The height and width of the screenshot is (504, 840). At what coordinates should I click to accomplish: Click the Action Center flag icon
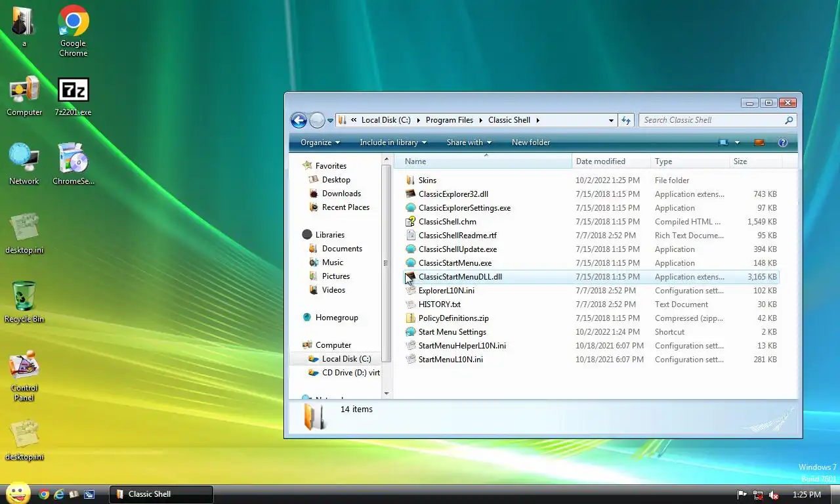[742, 495]
